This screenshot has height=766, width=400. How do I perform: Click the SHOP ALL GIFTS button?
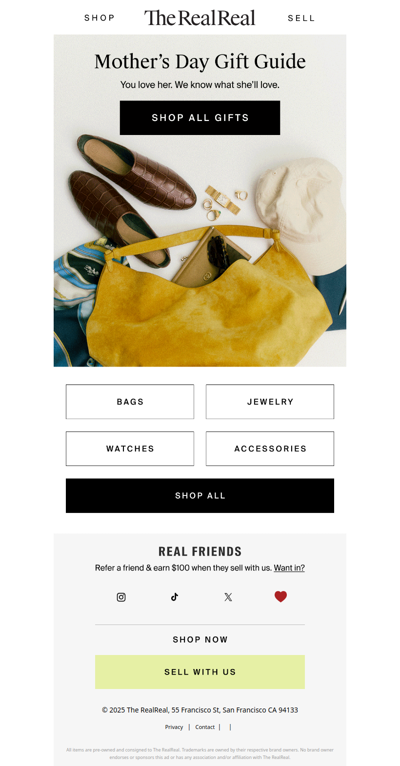click(200, 118)
